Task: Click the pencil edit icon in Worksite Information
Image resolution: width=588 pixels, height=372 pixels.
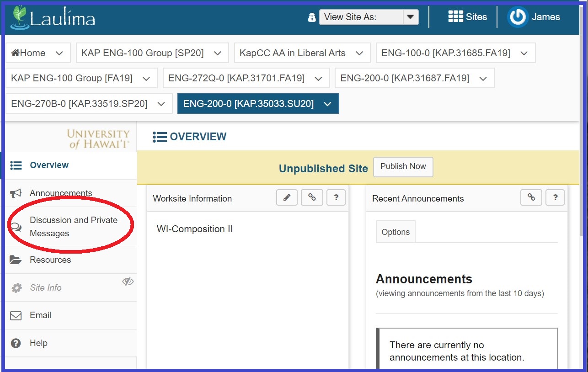Action: pos(287,197)
